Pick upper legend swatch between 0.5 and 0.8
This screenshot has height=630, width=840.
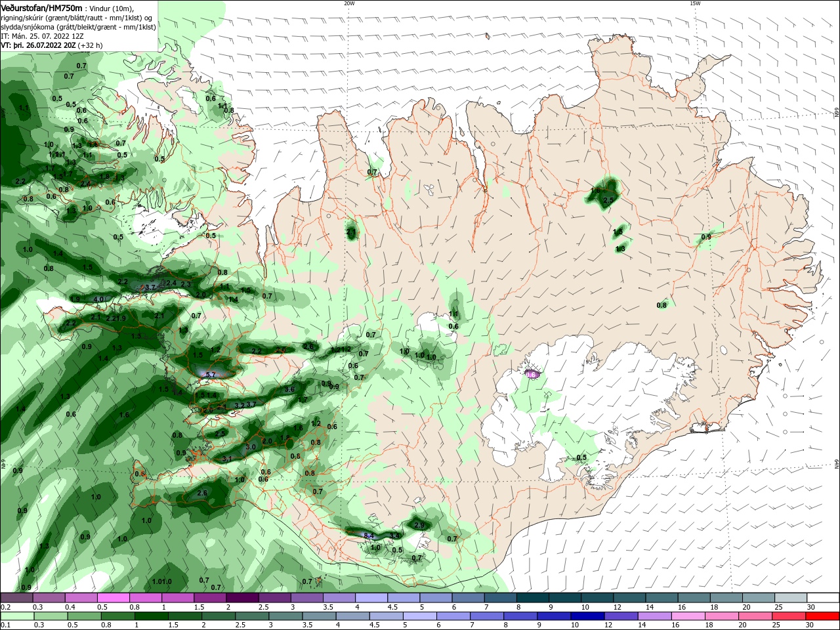point(113,598)
